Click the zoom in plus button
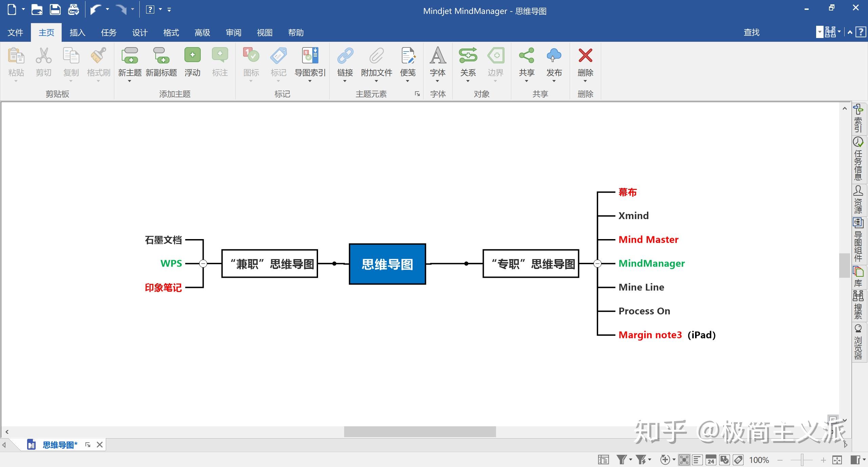 click(823, 460)
